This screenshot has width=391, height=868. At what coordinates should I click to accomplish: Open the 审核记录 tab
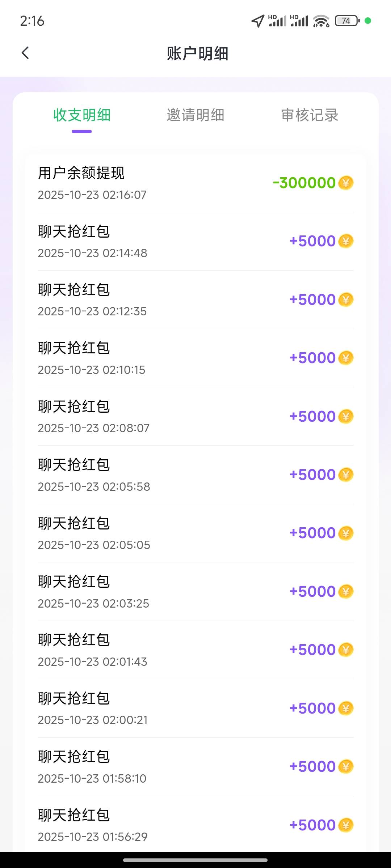(x=310, y=115)
